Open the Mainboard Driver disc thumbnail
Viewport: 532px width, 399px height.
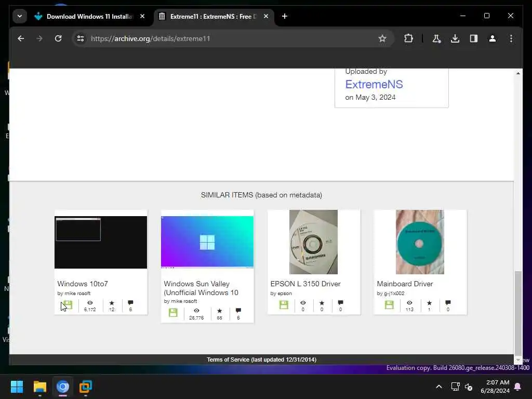[420, 242]
